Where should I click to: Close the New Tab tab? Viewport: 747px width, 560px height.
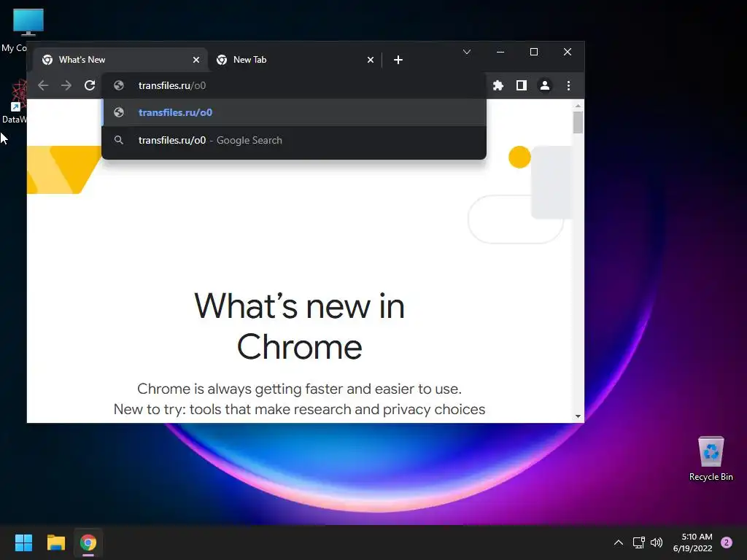[x=371, y=60]
